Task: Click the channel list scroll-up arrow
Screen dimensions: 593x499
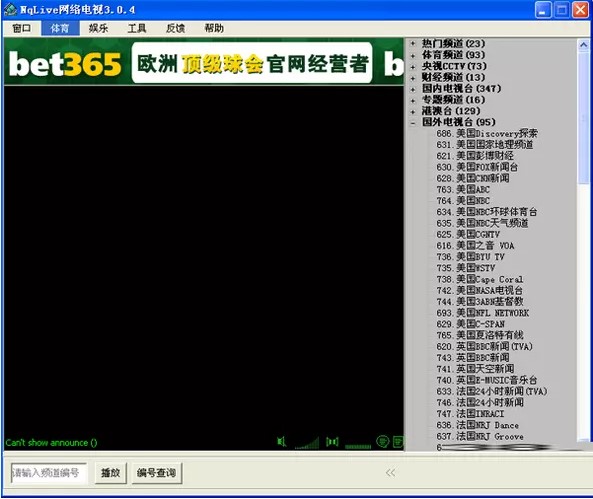Action: [584, 45]
